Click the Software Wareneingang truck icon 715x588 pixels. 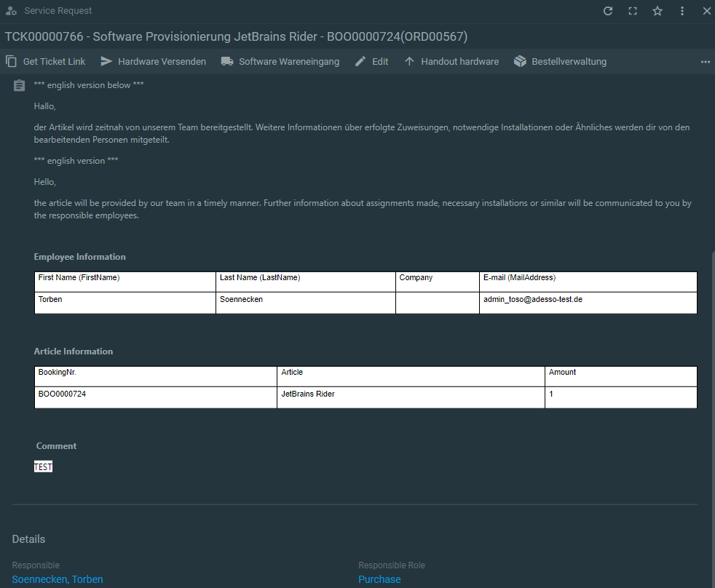point(227,62)
